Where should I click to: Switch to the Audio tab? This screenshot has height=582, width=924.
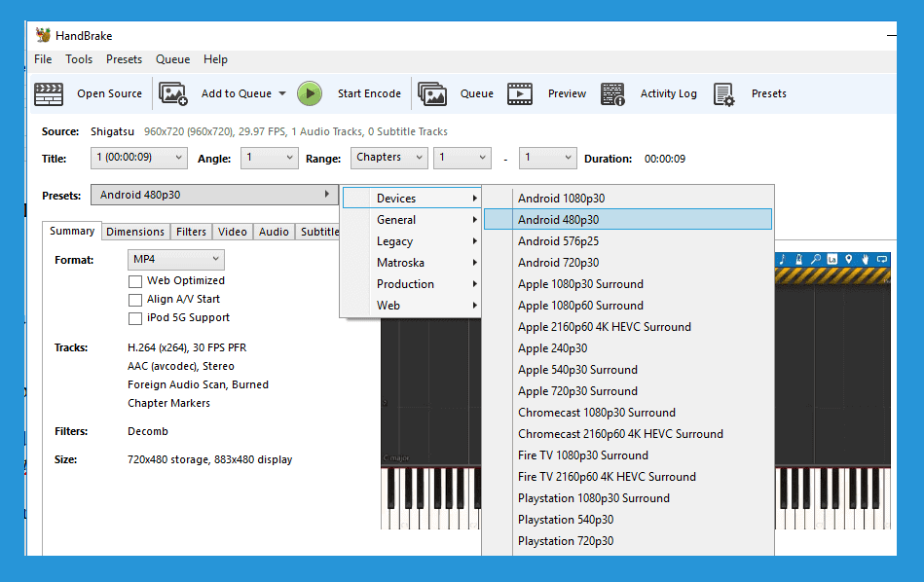pos(274,232)
